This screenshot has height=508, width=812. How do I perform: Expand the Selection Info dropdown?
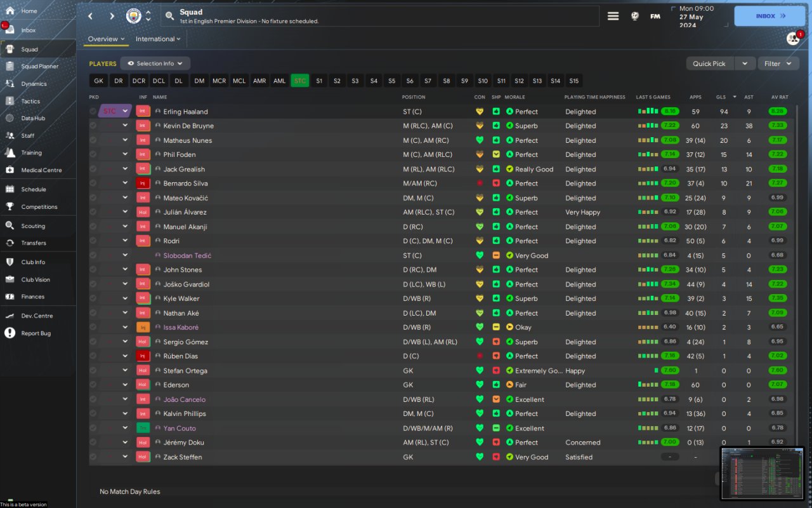[155, 63]
